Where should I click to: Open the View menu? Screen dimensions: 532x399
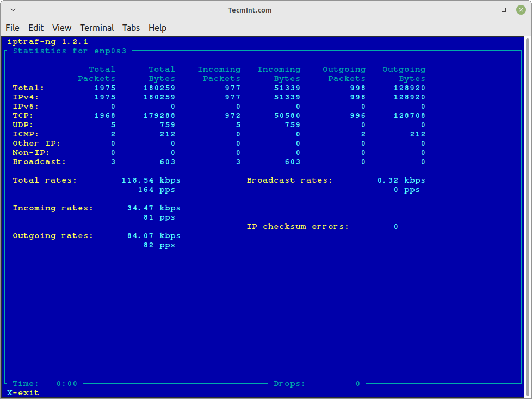click(x=62, y=28)
